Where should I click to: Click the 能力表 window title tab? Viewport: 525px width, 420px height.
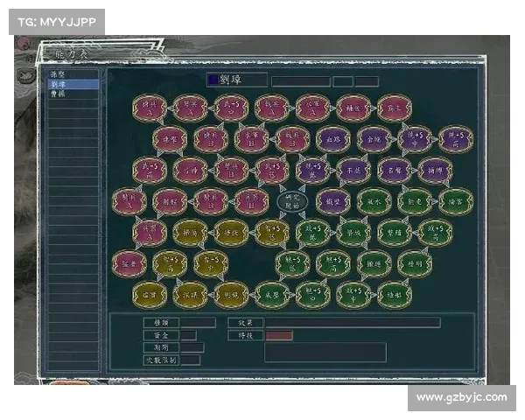click(72, 54)
